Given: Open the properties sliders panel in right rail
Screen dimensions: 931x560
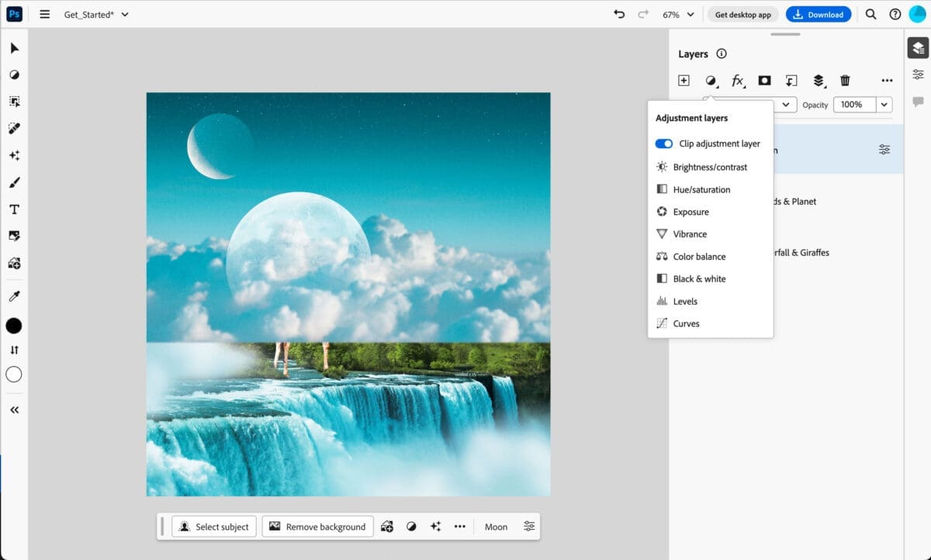Looking at the screenshot, I should tap(918, 74).
